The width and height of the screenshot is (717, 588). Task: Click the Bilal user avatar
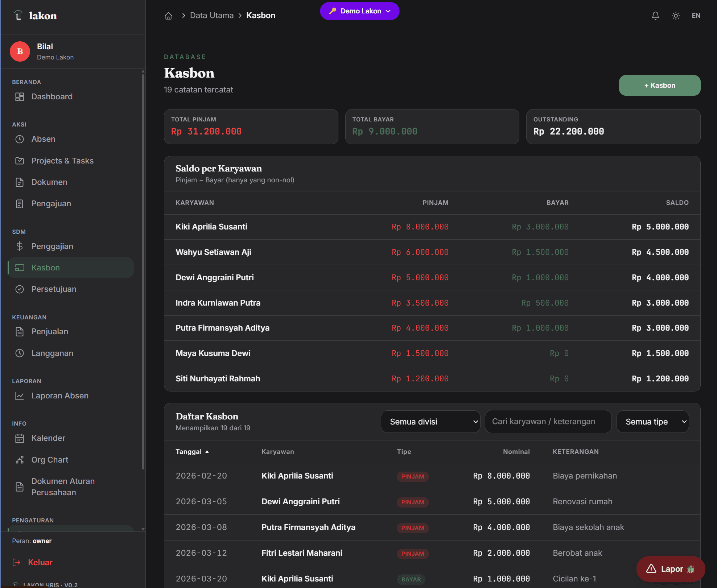(x=20, y=51)
